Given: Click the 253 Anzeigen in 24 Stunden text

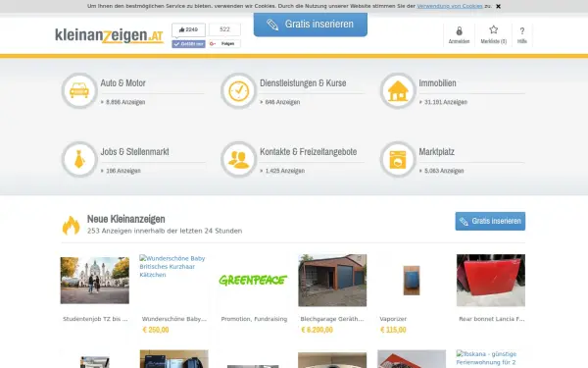Looking at the screenshot, I should [165, 231].
